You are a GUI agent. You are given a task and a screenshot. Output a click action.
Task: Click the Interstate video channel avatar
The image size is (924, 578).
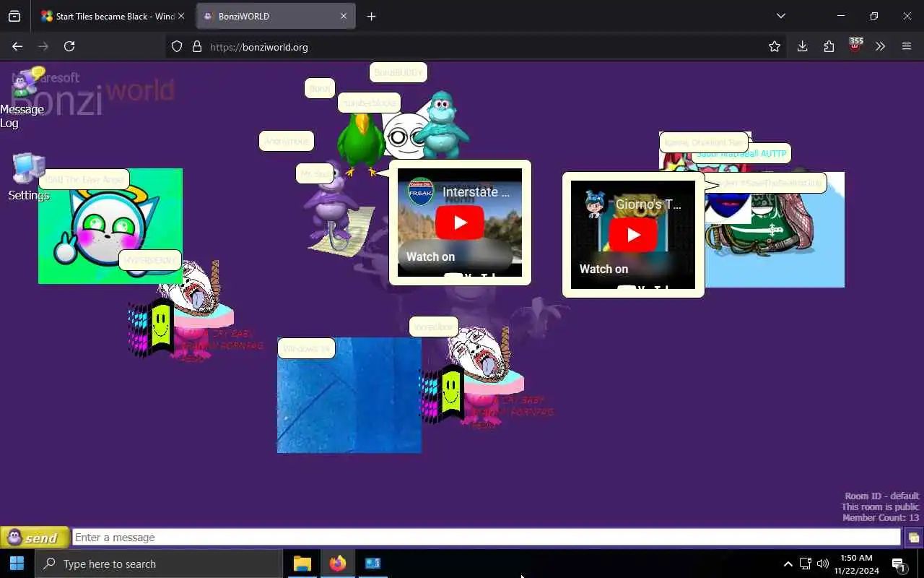pyautogui.click(x=421, y=191)
